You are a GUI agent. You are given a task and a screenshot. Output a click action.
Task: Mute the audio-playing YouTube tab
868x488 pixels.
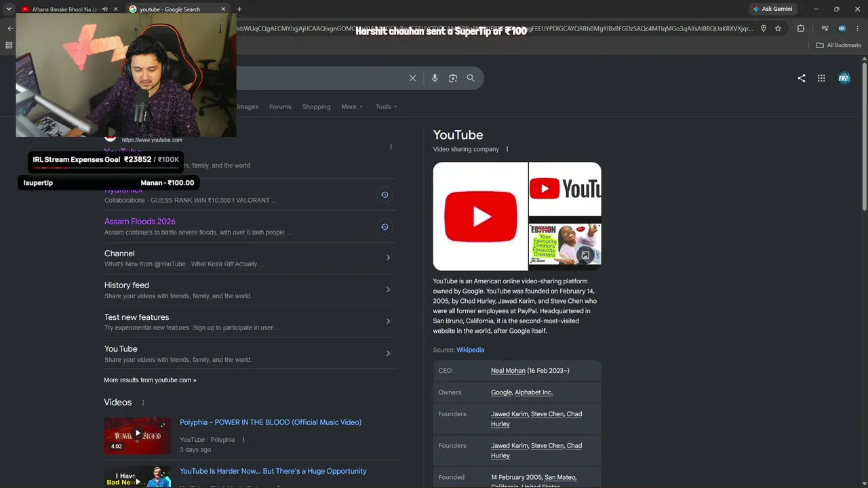[104, 9]
